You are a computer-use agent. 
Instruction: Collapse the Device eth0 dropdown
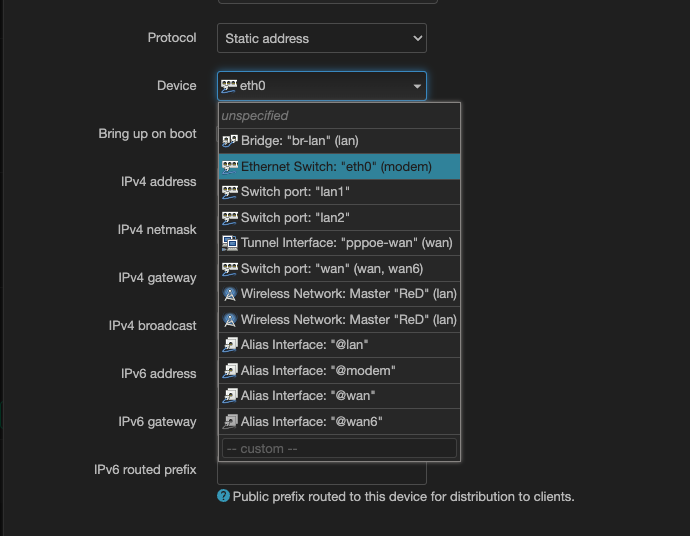click(322, 86)
